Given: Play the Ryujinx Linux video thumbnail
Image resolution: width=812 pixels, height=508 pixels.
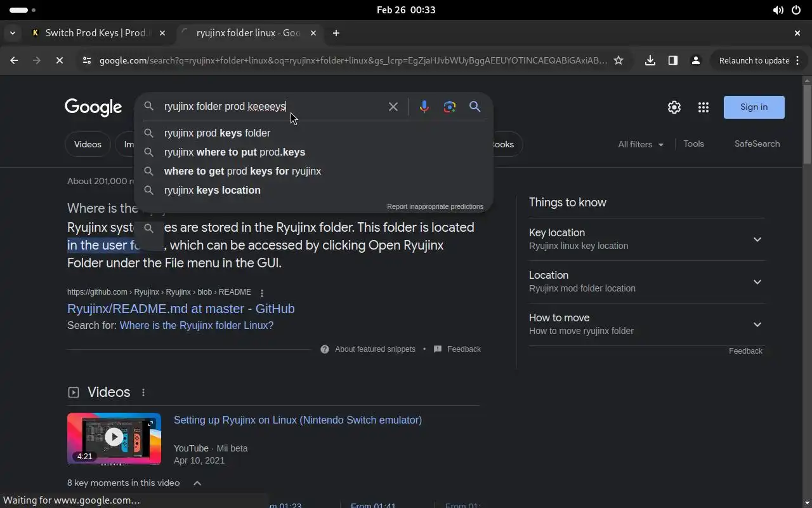Looking at the screenshot, I should click(x=114, y=437).
